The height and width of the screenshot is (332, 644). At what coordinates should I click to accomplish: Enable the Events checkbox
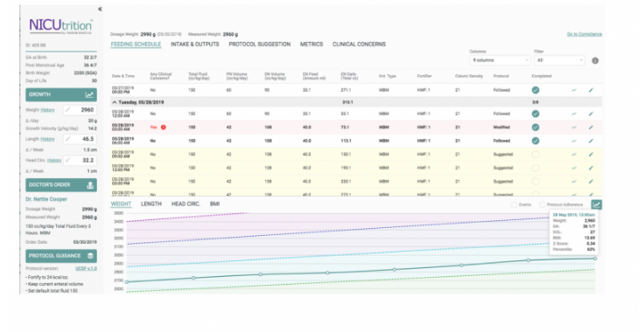(x=514, y=204)
